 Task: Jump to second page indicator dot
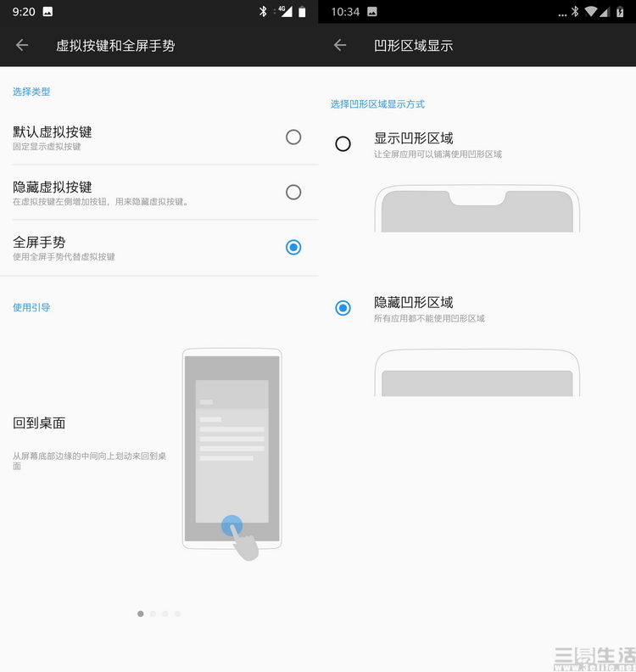click(153, 613)
